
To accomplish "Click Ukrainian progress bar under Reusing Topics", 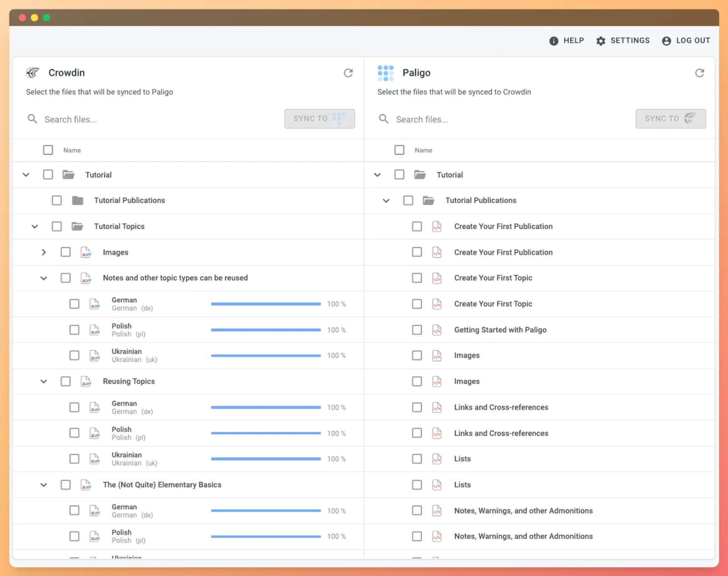I will [x=266, y=459].
